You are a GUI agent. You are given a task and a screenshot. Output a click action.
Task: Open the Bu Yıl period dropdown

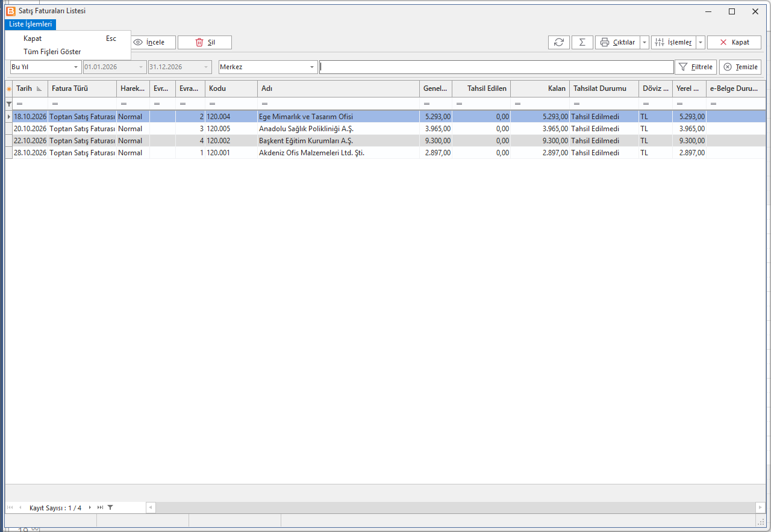click(46, 67)
